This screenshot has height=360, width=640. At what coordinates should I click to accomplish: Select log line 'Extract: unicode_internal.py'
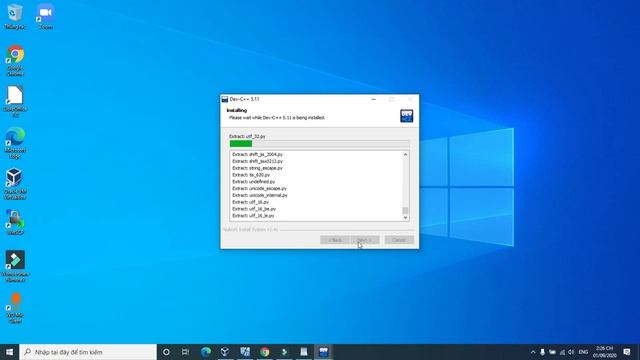coord(260,195)
